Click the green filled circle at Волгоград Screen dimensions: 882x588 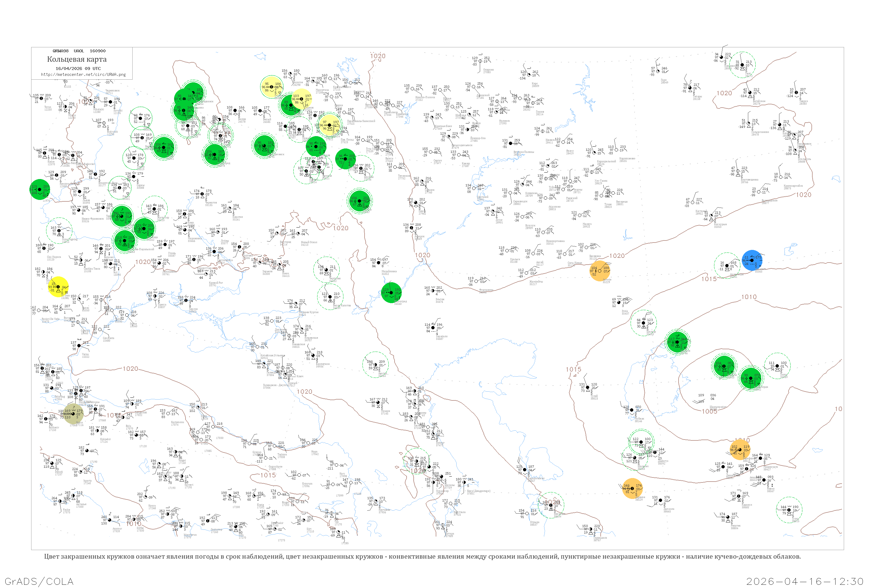pyautogui.click(x=391, y=293)
